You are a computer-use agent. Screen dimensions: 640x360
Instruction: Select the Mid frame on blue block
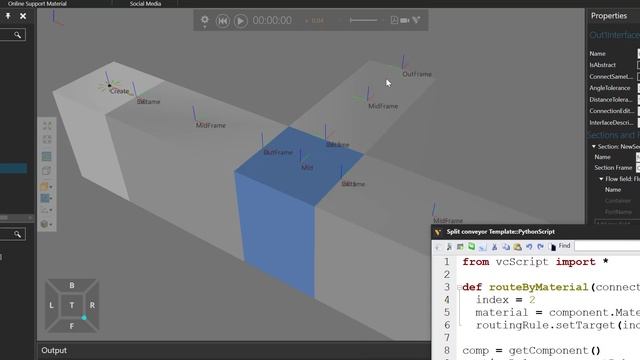coord(307,167)
